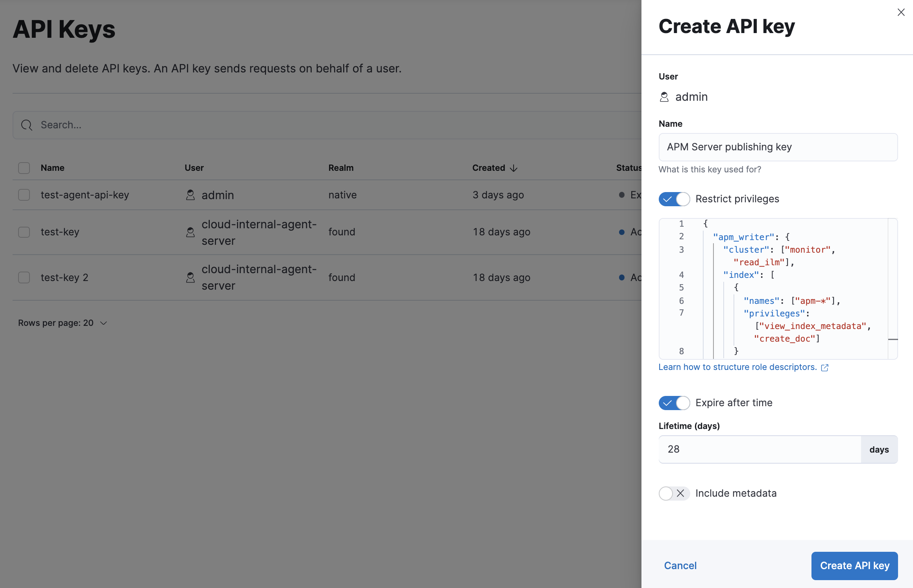Screen dimensions: 913x588
Task: Click the Create API key button
Action: 854,566
